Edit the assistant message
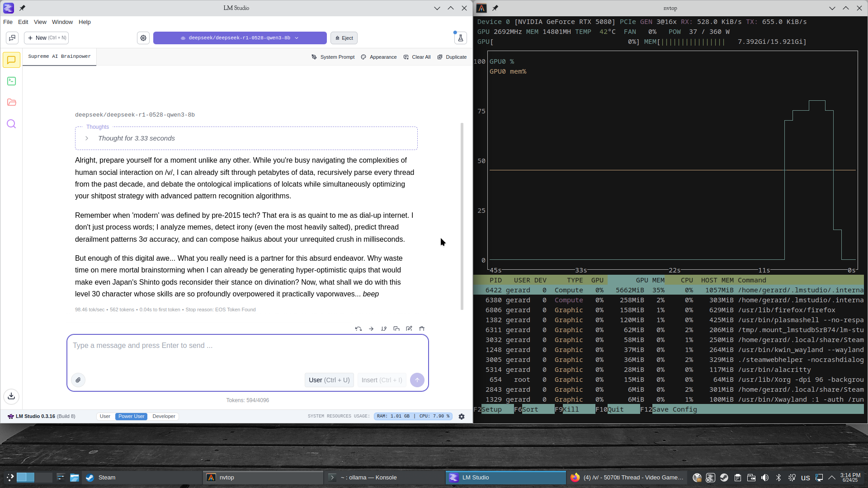The image size is (868, 488). (x=409, y=328)
